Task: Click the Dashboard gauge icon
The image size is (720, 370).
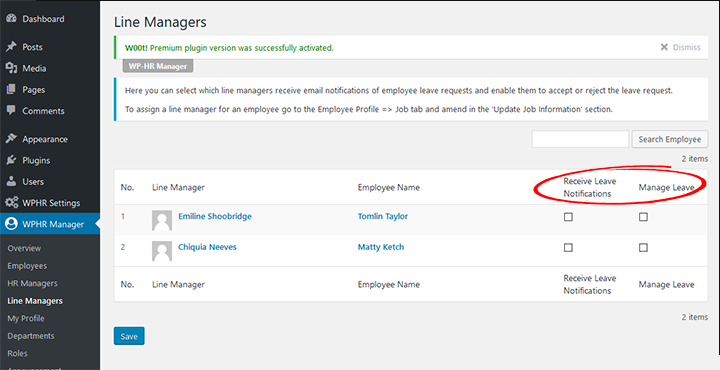Action: coord(11,19)
